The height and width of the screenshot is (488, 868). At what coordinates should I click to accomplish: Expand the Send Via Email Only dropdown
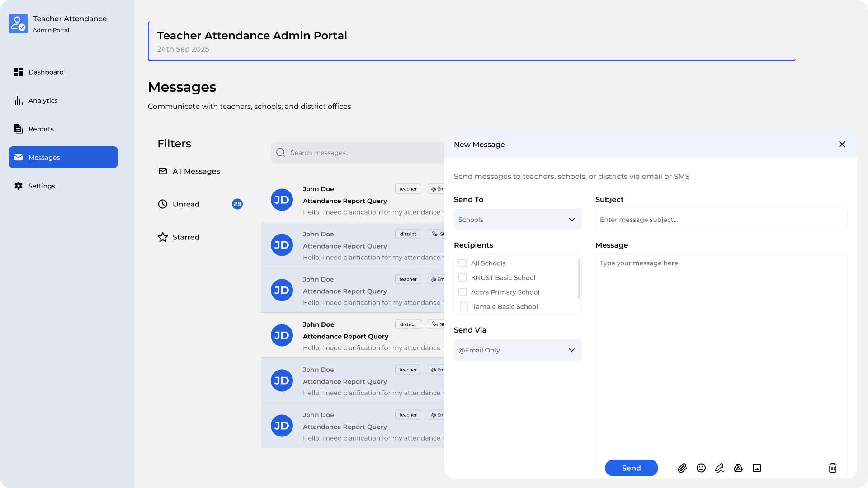click(518, 350)
